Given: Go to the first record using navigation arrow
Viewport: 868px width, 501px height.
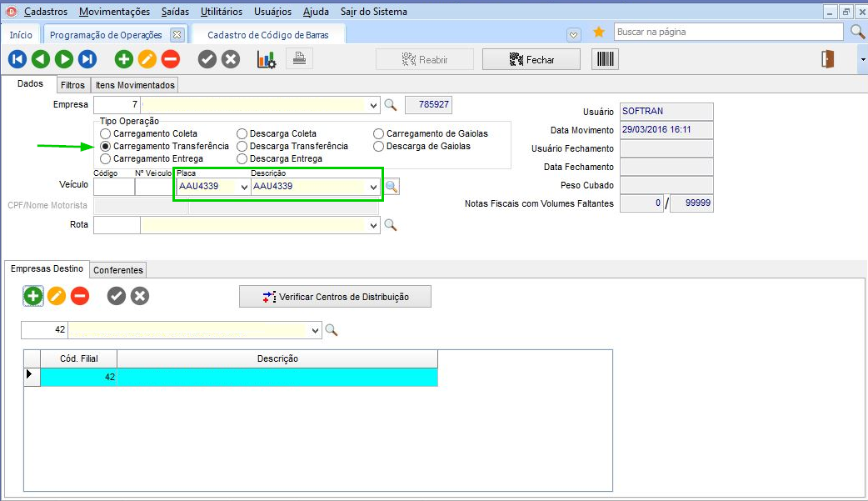Looking at the screenshot, I should (x=17, y=59).
